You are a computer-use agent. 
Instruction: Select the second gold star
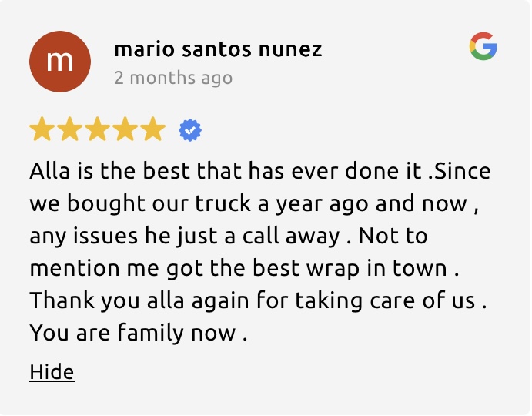coord(70,129)
